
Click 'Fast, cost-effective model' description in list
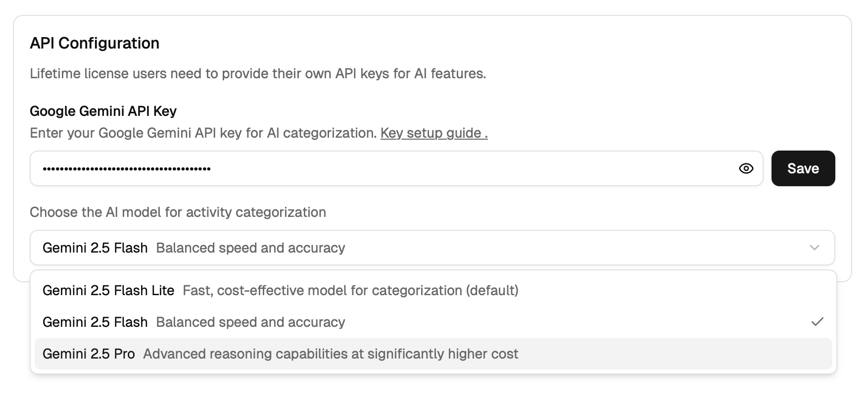pos(350,290)
